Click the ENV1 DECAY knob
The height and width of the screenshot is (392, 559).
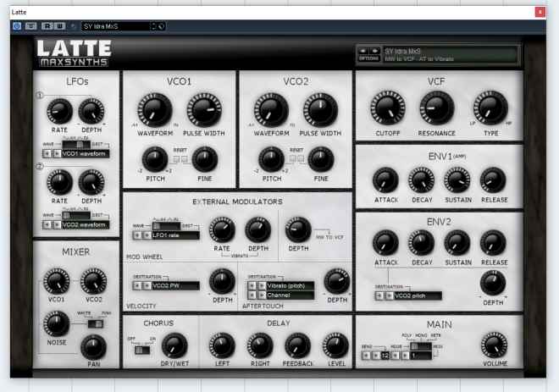point(422,180)
